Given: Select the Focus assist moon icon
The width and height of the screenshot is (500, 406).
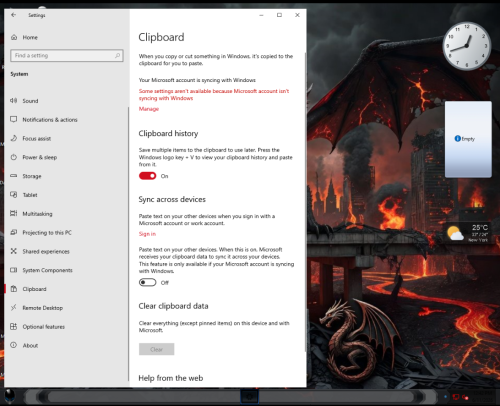Looking at the screenshot, I should click(14, 138).
